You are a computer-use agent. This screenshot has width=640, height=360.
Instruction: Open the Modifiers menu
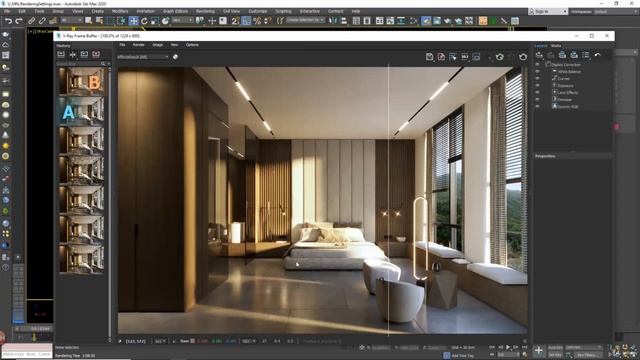coord(120,11)
